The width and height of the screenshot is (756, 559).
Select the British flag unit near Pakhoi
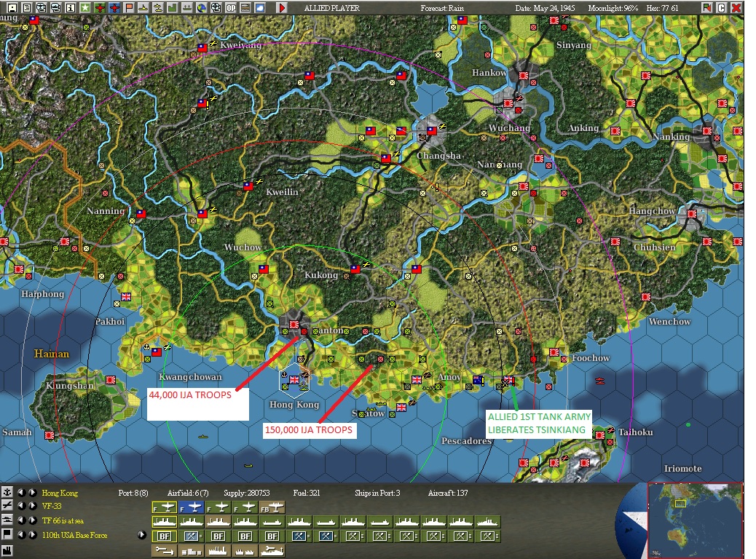coord(126,296)
